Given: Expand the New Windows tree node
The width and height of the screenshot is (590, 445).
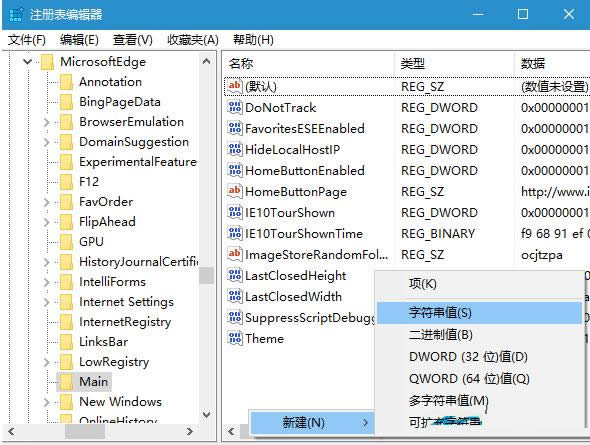Looking at the screenshot, I should click(46, 402).
